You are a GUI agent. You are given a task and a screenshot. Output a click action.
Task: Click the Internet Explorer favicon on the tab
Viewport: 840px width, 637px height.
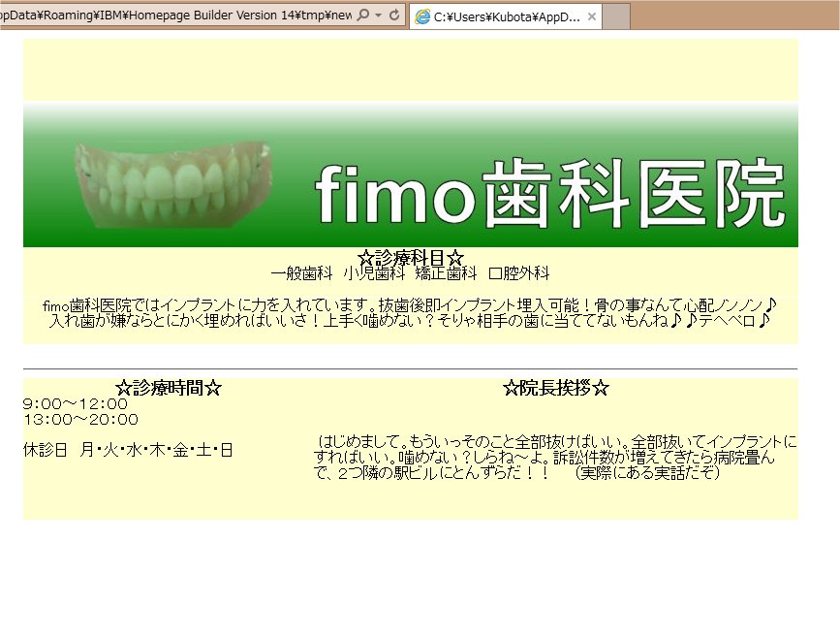tap(421, 16)
